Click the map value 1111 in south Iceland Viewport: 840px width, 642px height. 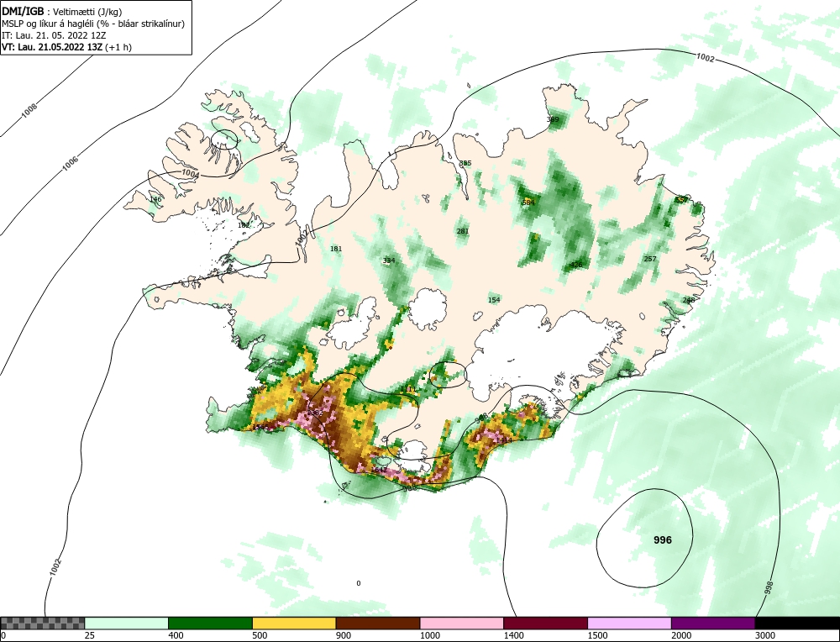tap(410, 389)
